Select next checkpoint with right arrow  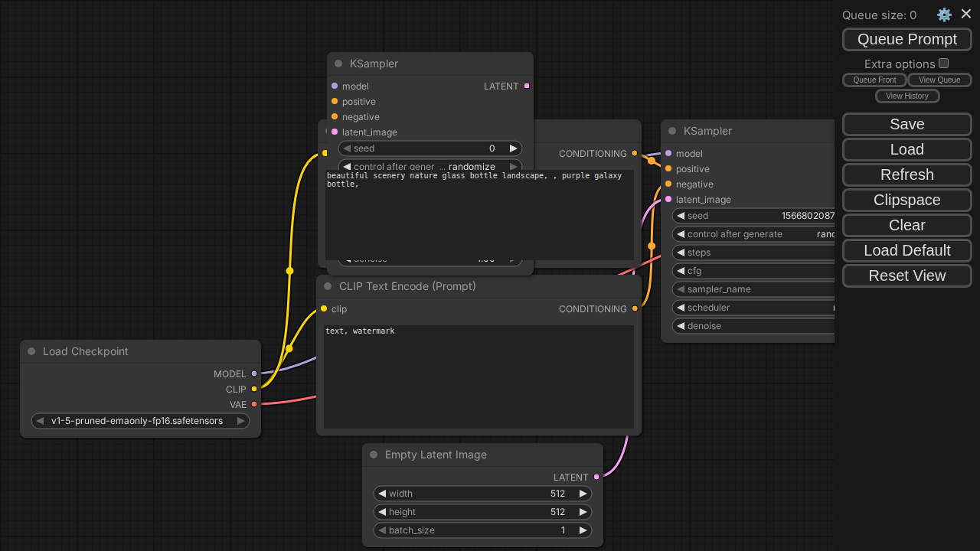click(241, 421)
